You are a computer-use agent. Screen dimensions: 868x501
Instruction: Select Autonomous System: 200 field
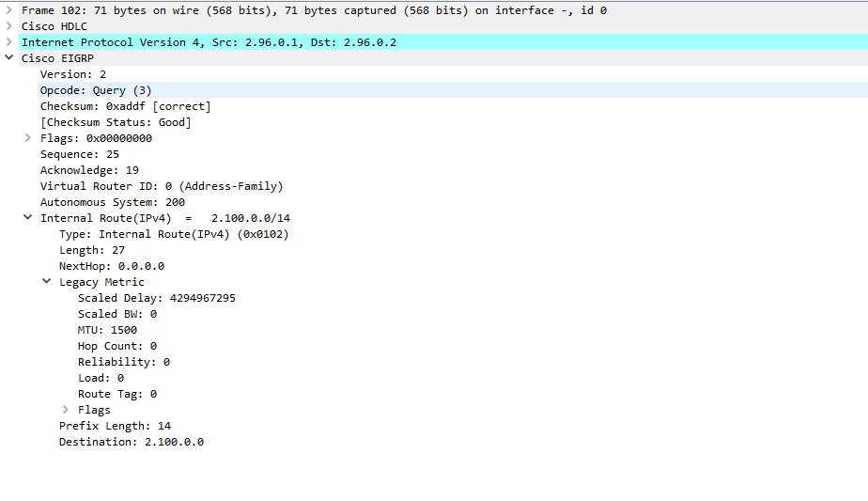point(113,203)
